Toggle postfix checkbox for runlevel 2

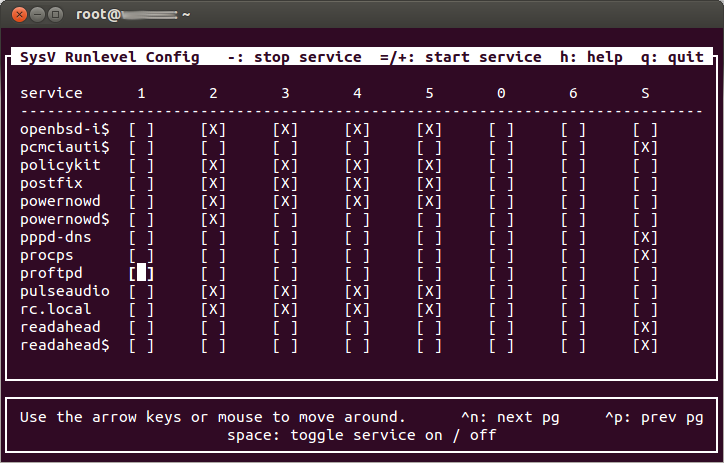pyautogui.click(x=213, y=183)
